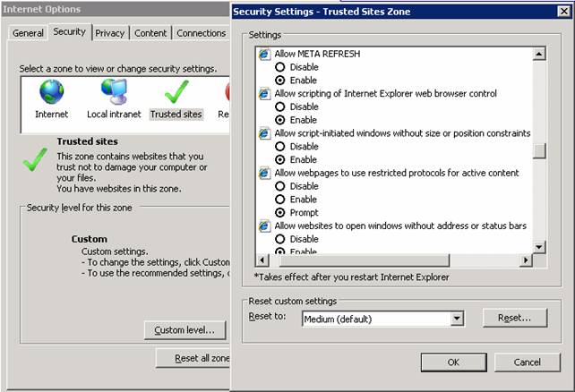Click the horizontal scrollbar thumb in settings list
The height and width of the screenshot is (392, 575).
pyautogui.click(x=365, y=260)
